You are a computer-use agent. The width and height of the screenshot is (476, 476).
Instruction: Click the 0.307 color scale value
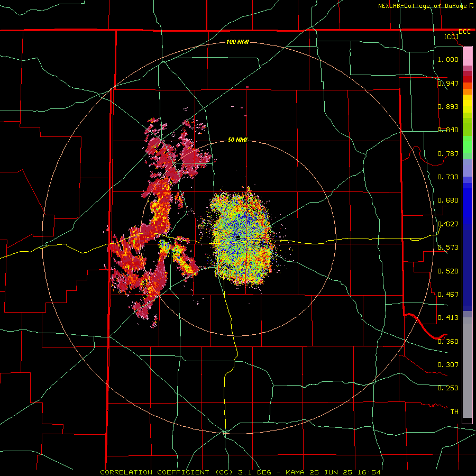pyautogui.click(x=448, y=365)
